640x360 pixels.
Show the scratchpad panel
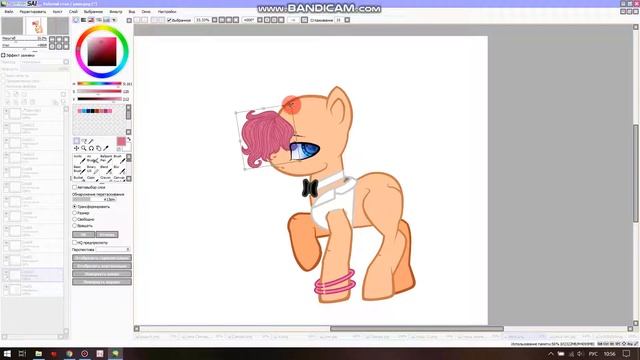tap(114, 20)
